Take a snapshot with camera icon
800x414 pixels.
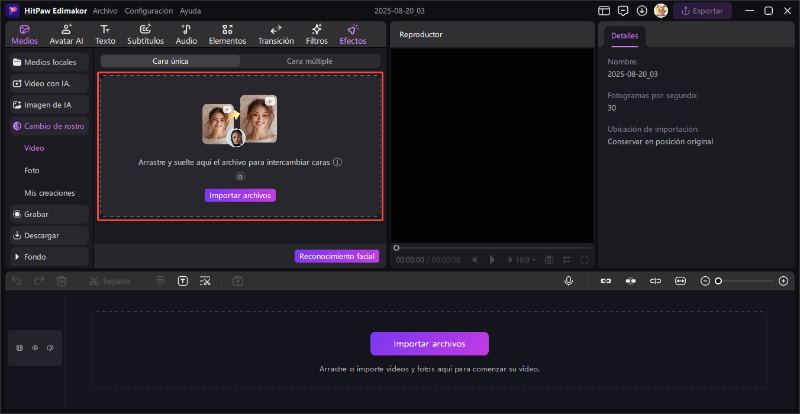548,260
